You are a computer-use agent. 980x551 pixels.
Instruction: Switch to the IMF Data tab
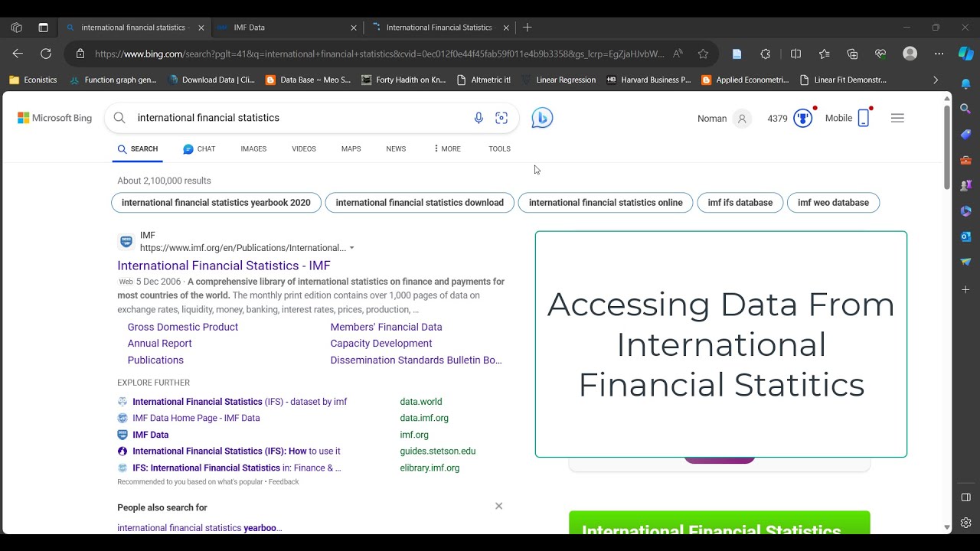pyautogui.click(x=287, y=28)
